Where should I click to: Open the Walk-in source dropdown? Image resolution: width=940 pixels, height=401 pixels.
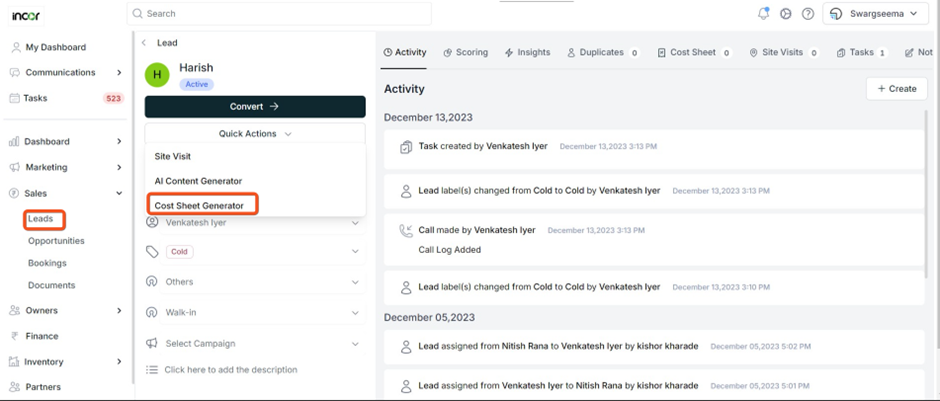[x=262, y=312]
